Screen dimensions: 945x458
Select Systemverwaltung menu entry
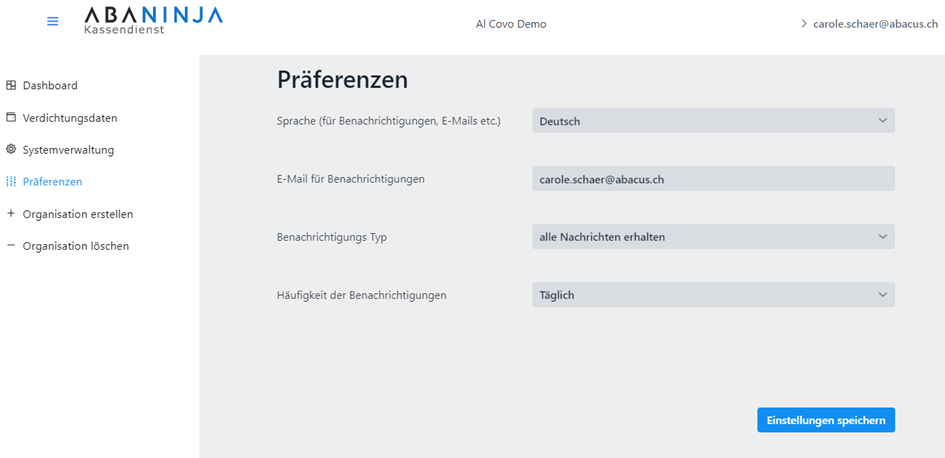point(68,150)
